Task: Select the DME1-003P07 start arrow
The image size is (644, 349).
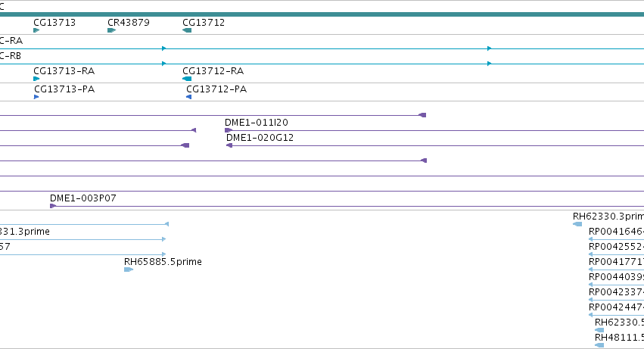Action: tap(52, 206)
